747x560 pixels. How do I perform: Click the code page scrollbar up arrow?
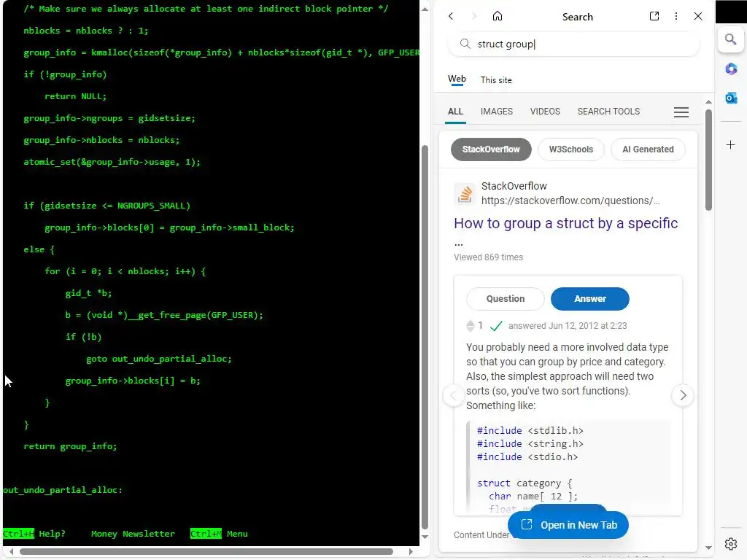point(425,9)
